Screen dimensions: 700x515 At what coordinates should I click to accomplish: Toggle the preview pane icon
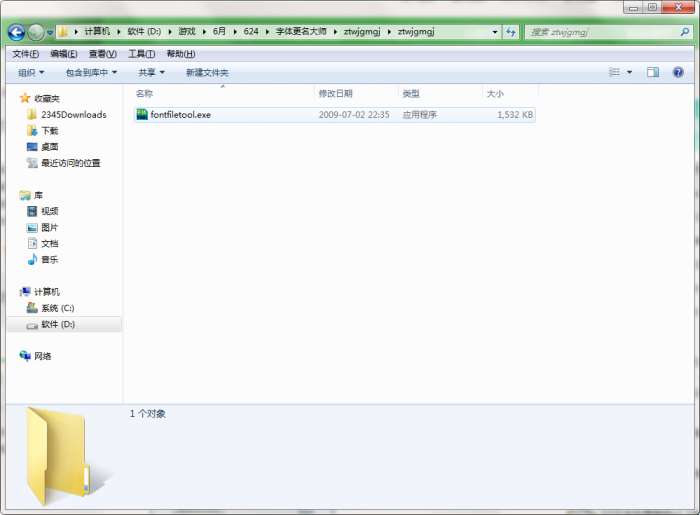tap(653, 72)
